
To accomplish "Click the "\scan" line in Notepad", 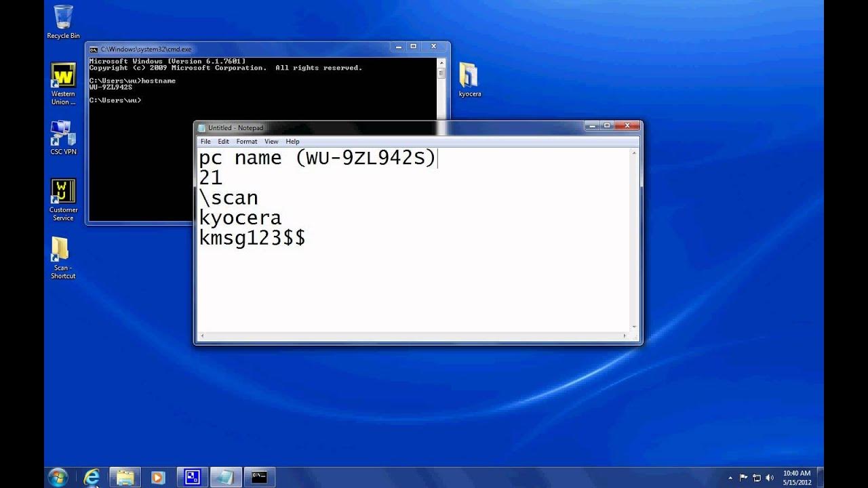I will (x=229, y=198).
